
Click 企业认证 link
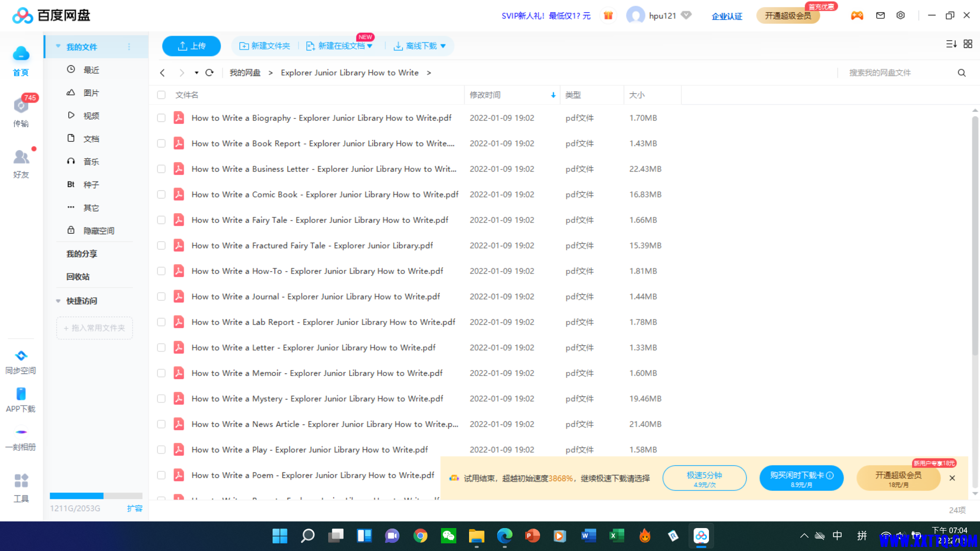point(727,16)
